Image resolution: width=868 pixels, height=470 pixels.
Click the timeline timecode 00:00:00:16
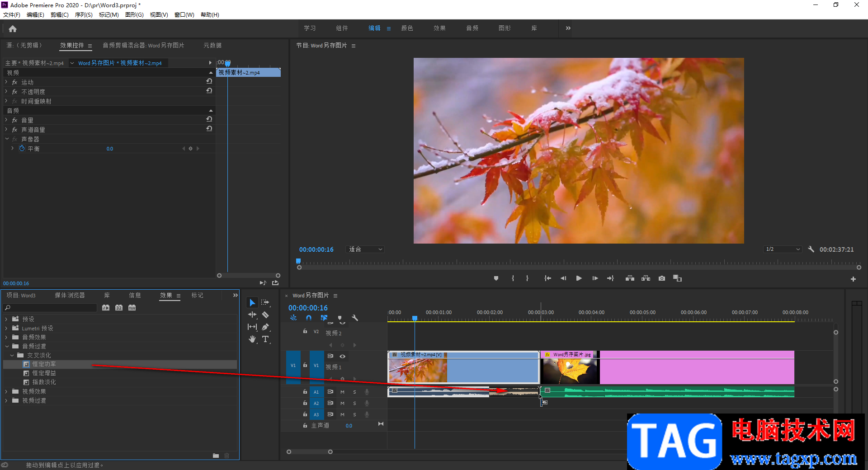pyautogui.click(x=308, y=308)
